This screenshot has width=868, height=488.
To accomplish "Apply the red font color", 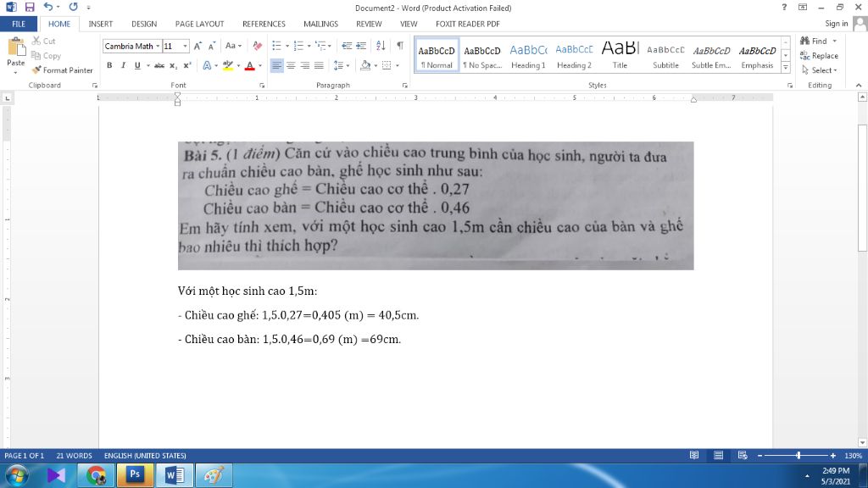I will coord(250,65).
